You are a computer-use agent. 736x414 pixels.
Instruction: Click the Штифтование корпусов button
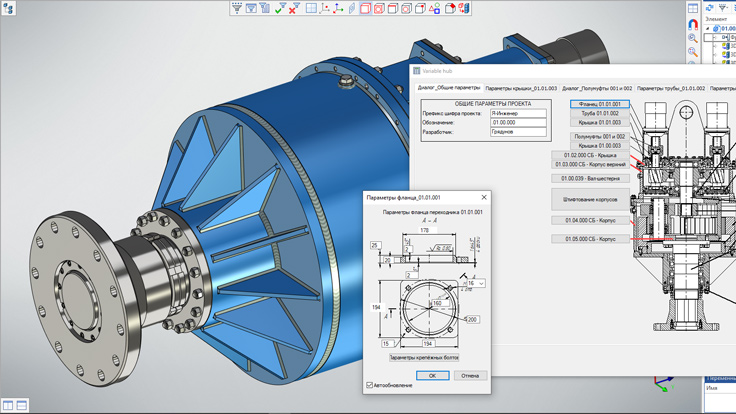point(590,199)
